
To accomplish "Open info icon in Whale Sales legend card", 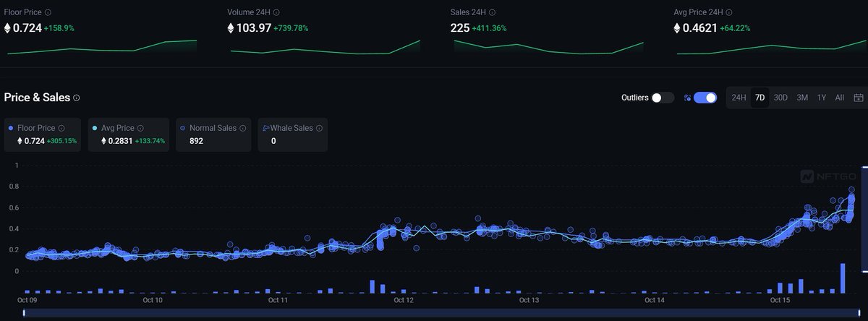I will coord(320,128).
